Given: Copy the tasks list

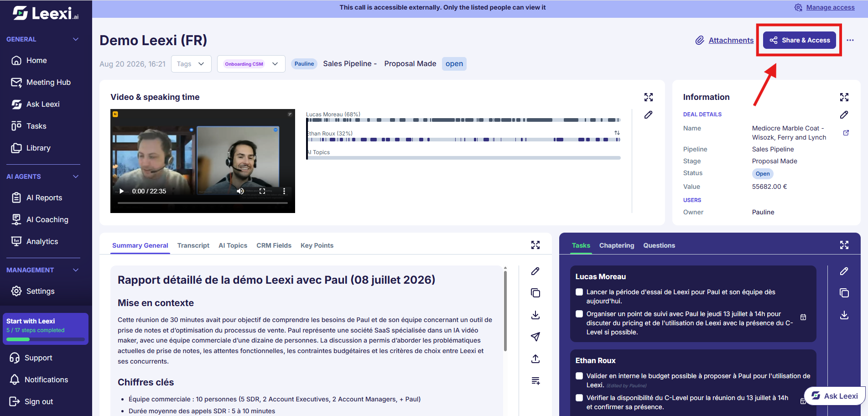Looking at the screenshot, I should [844, 293].
